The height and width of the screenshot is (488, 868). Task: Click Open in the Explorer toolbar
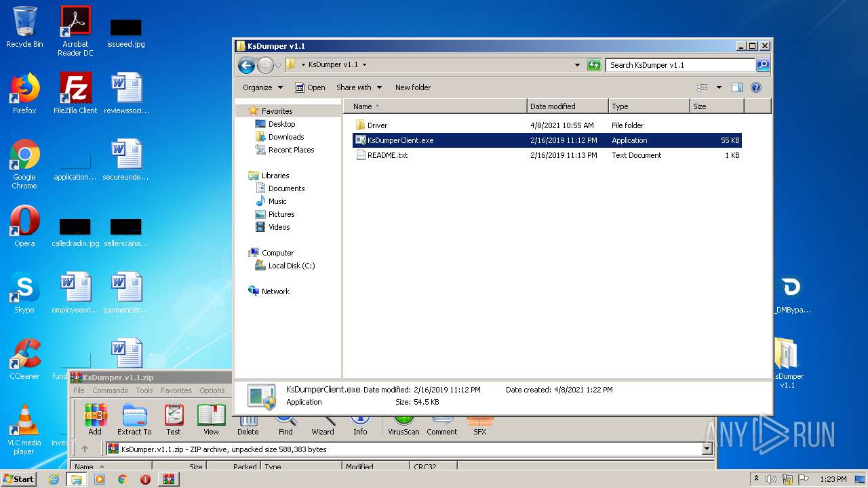pos(310,87)
